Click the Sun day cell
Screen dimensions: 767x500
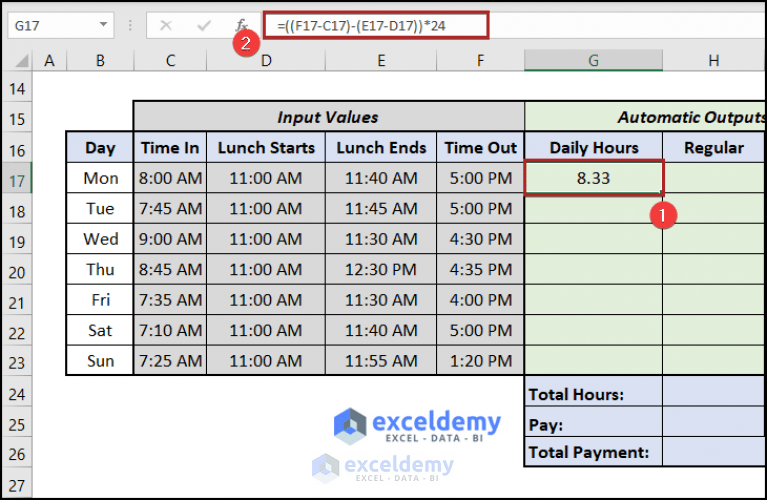[x=100, y=361]
